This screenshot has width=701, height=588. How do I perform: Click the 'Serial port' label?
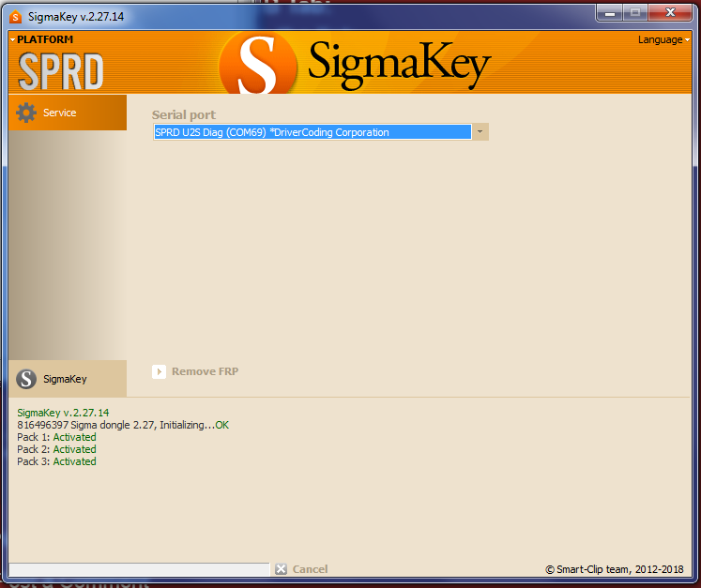click(x=184, y=114)
